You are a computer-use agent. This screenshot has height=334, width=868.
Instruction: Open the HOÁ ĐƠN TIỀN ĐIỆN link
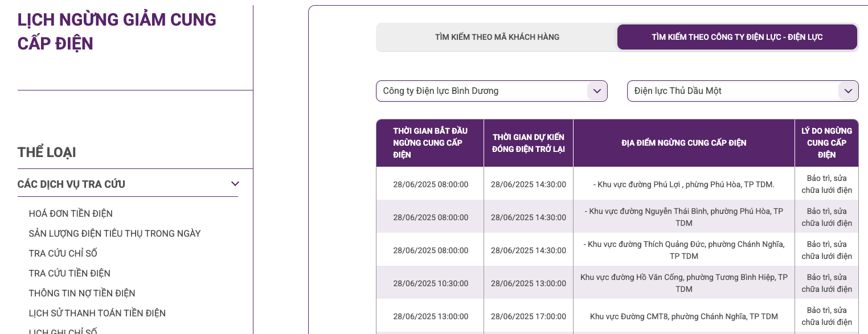click(x=71, y=213)
